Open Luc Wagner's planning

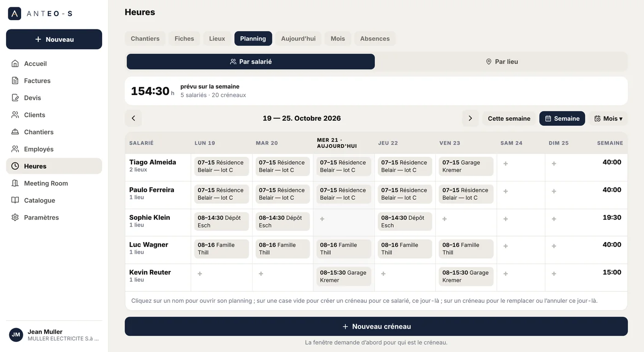149,244
